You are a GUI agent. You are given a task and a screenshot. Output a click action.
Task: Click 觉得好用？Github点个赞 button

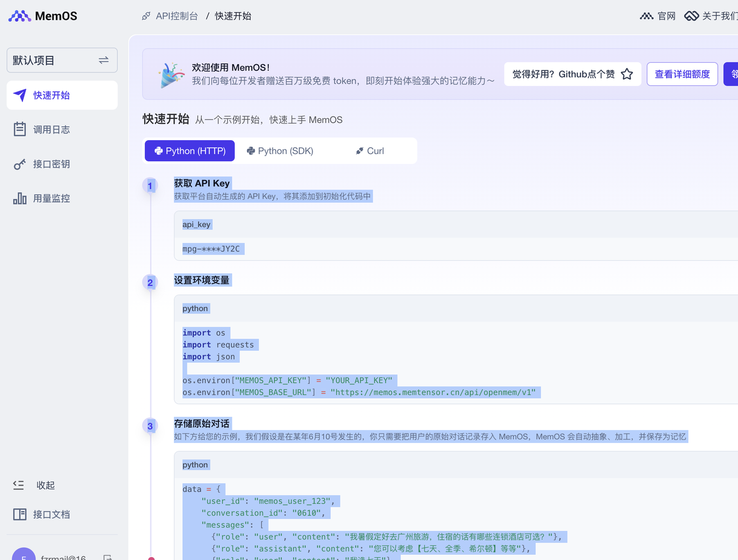[x=573, y=74]
